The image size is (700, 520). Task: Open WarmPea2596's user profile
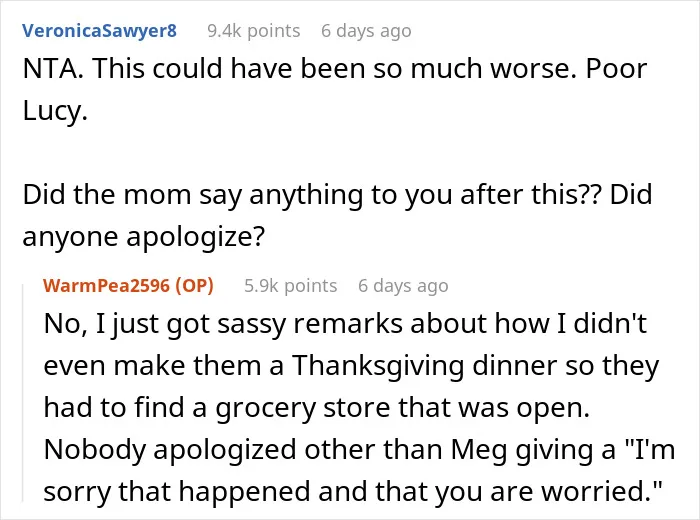tap(106, 285)
